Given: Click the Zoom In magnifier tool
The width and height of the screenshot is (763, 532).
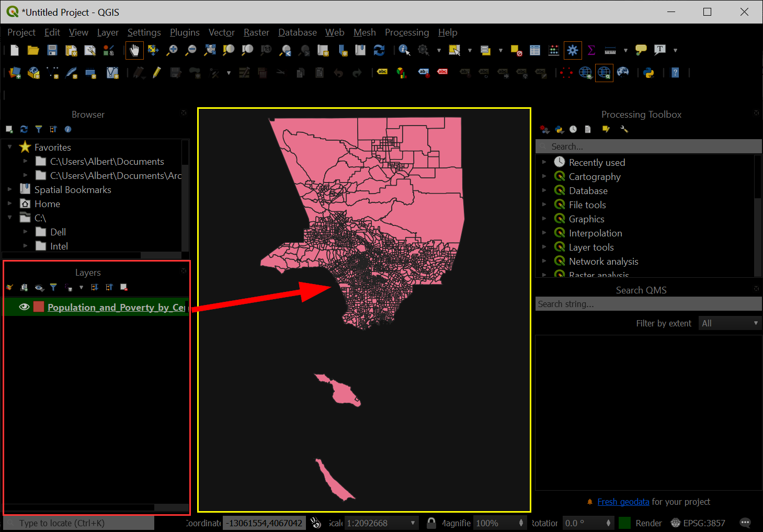Looking at the screenshot, I should click(172, 50).
